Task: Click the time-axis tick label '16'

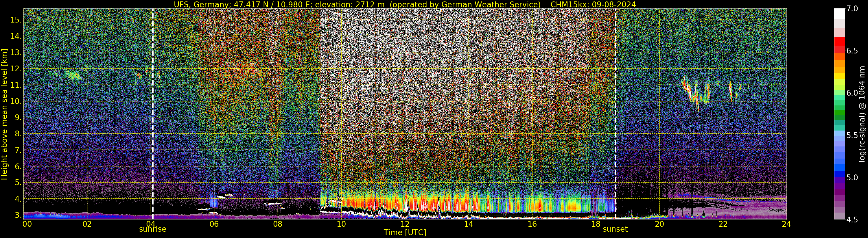Action: (x=532, y=224)
